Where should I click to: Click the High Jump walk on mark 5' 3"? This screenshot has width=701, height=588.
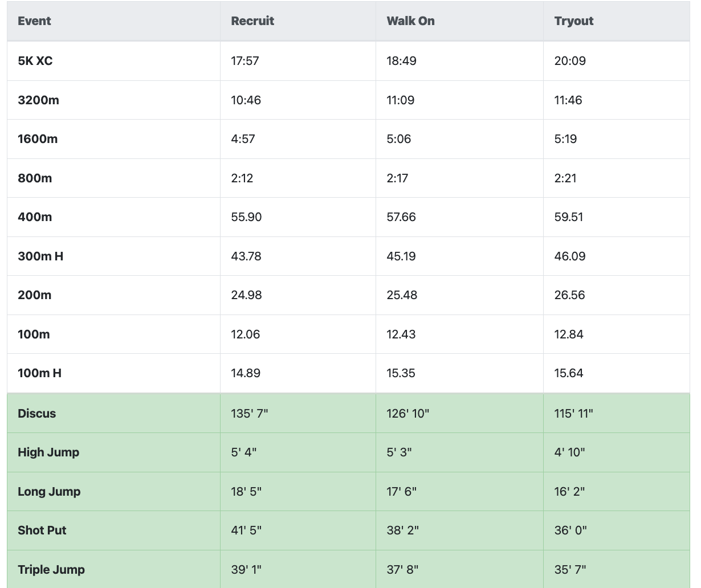400,452
